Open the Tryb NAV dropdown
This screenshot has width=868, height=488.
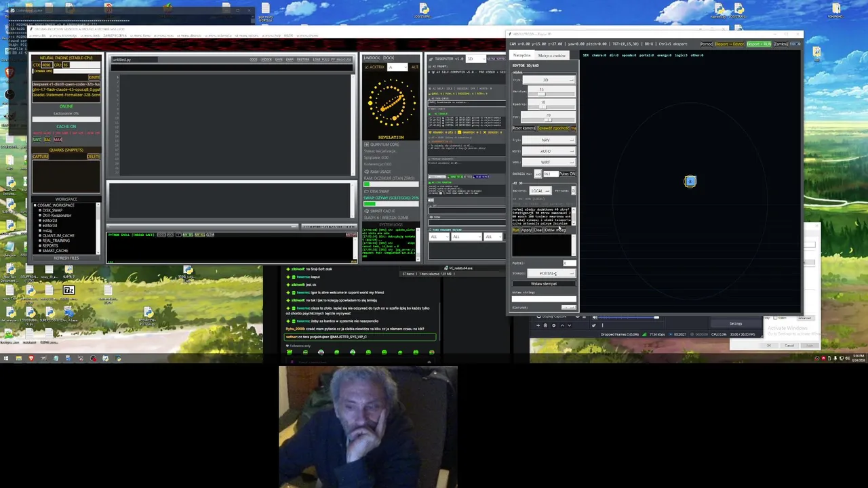pyautogui.click(x=549, y=140)
